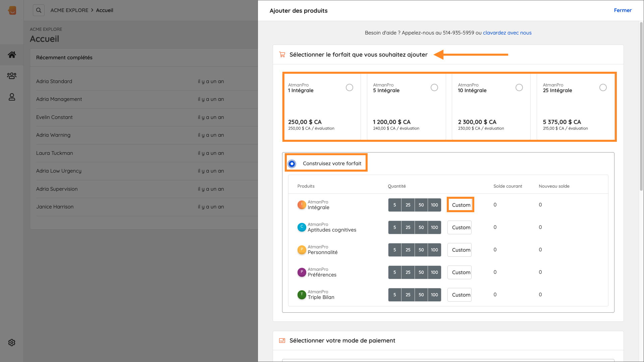
Task: Set Aptitudes cognitives quantity to 5
Action: tap(395, 227)
